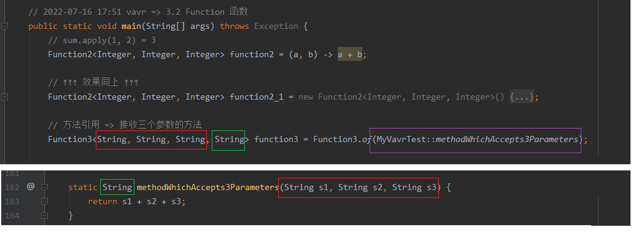The image size is (644, 235).
Task: Expand the folded {...} code block
Action: coord(522,97)
